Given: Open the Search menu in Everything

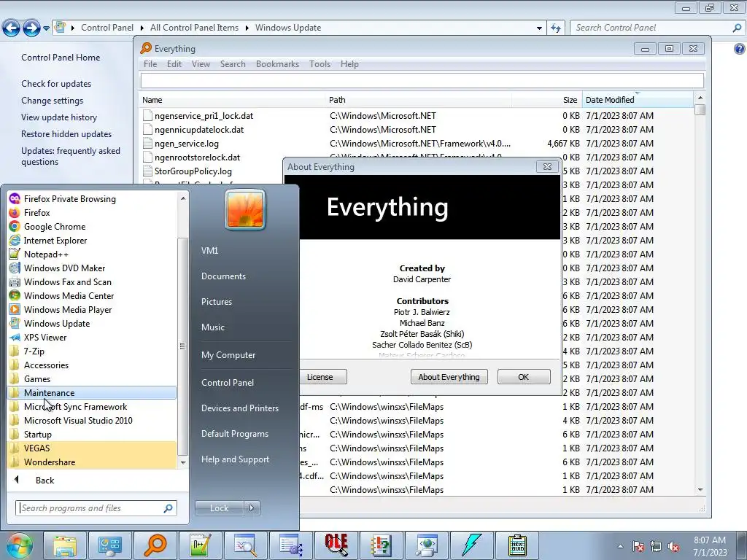Looking at the screenshot, I should pyautogui.click(x=233, y=64).
